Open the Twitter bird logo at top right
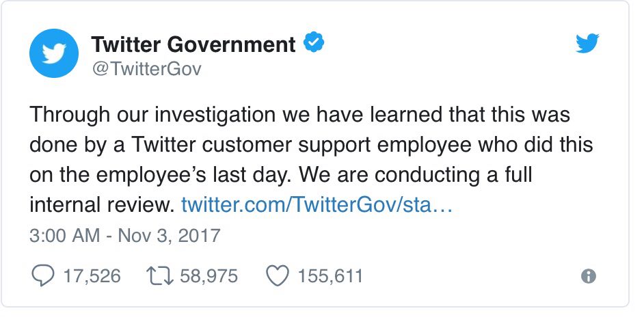644x326 pixels. [x=587, y=43]
